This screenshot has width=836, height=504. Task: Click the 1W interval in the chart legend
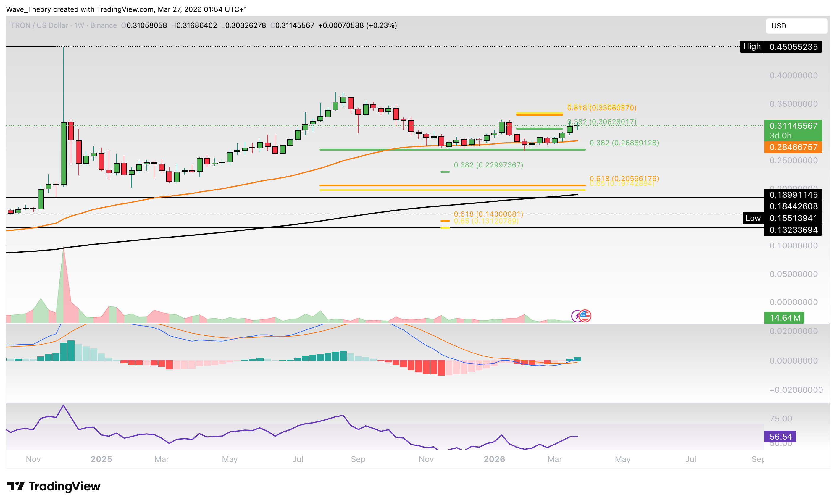79,25
